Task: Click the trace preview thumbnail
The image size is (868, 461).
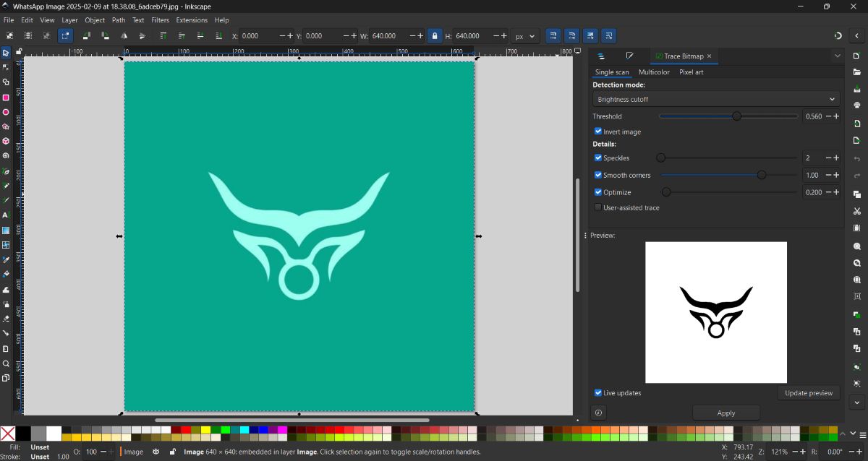Action: [715, 312]
